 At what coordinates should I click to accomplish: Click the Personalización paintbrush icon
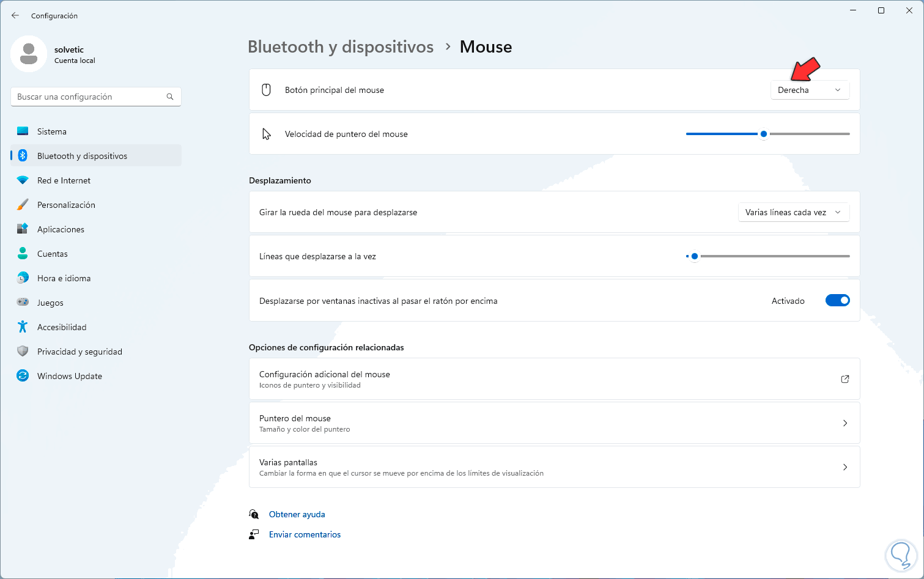tap(23, 205)
